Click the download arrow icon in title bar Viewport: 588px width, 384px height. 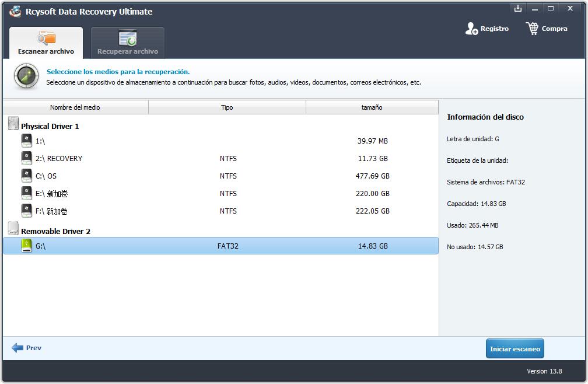point(517,8)
